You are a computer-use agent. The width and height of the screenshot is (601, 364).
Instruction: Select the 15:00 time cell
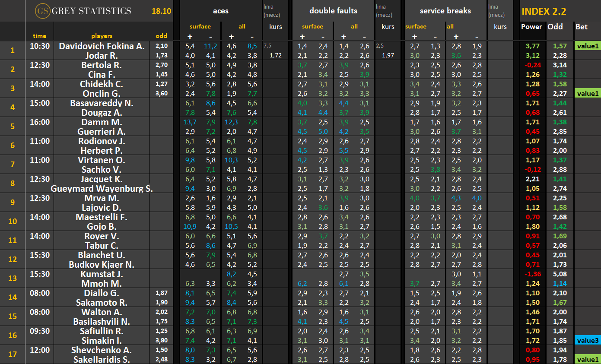(x=39, y=103)
